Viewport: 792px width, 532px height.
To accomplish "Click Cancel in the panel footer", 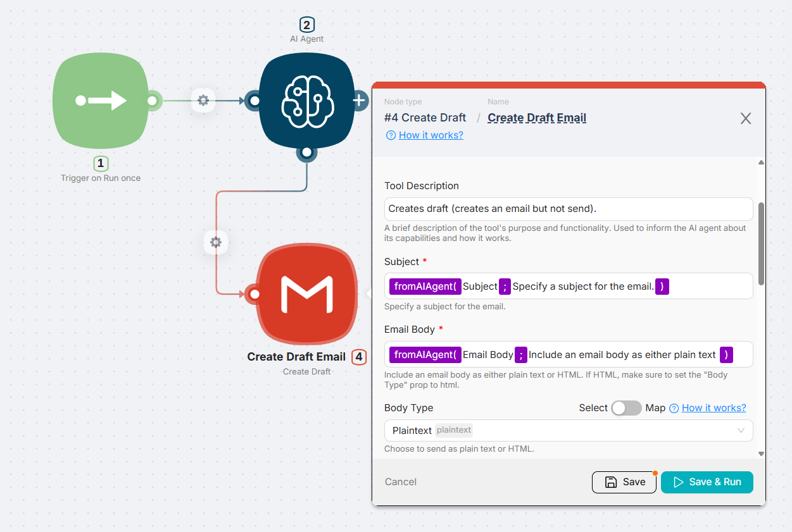I will 401,482.
